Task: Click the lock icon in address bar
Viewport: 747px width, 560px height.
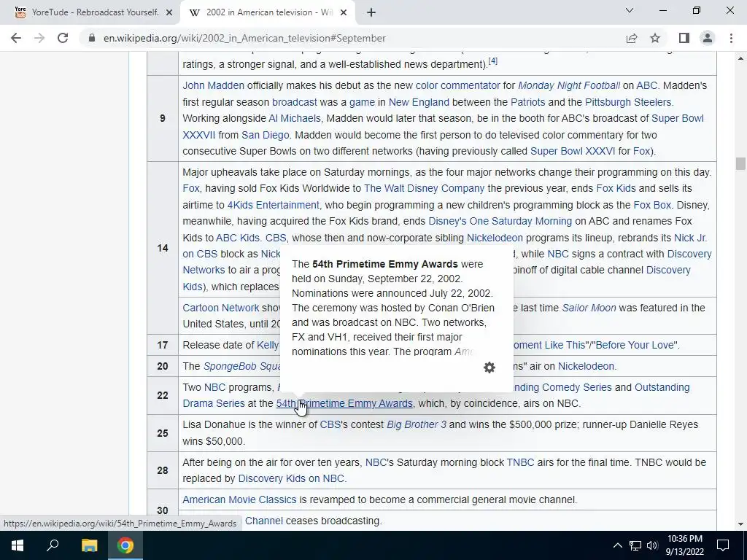Action: point(92,38)
